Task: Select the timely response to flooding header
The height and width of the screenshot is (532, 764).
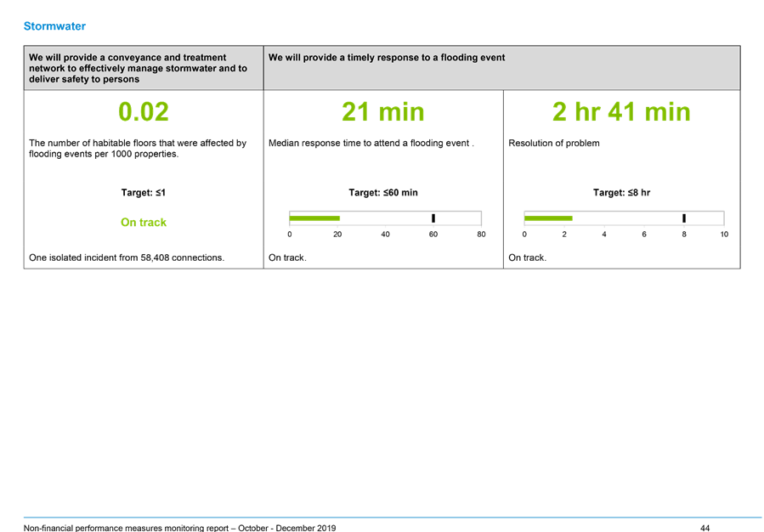Action: coord(502,68)
